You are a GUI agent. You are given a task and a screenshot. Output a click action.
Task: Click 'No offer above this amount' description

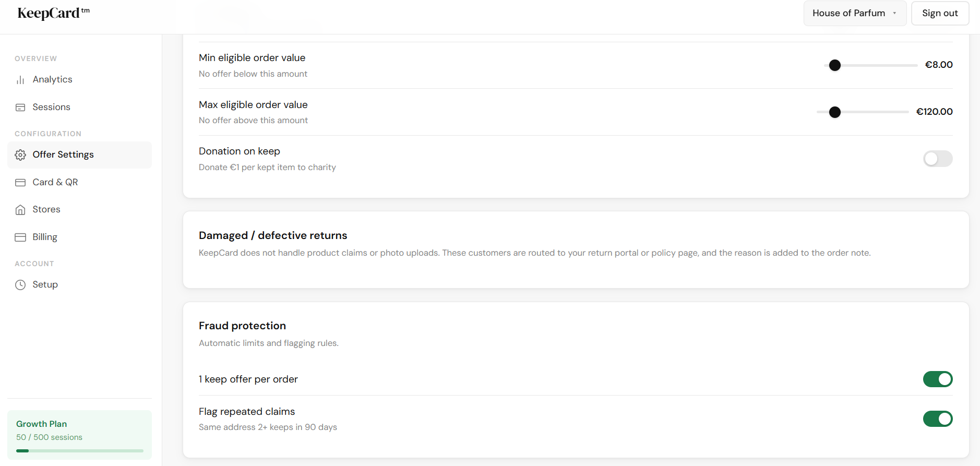(253, 120)
